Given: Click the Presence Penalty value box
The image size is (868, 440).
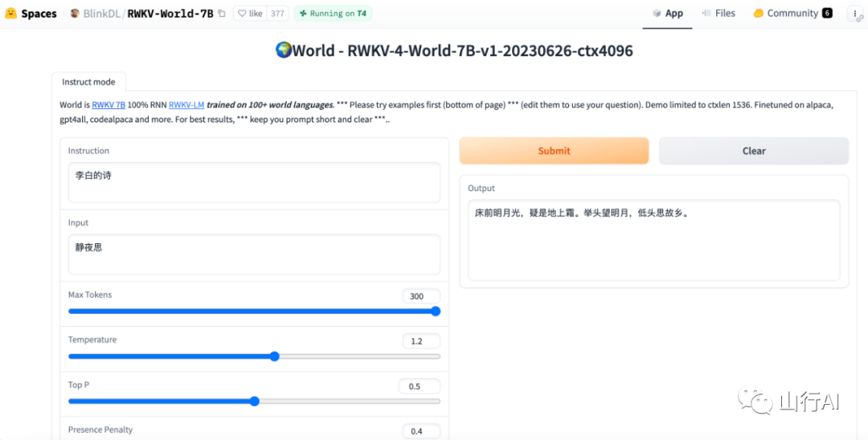Looking at the screenshot, I should point(420,431).
